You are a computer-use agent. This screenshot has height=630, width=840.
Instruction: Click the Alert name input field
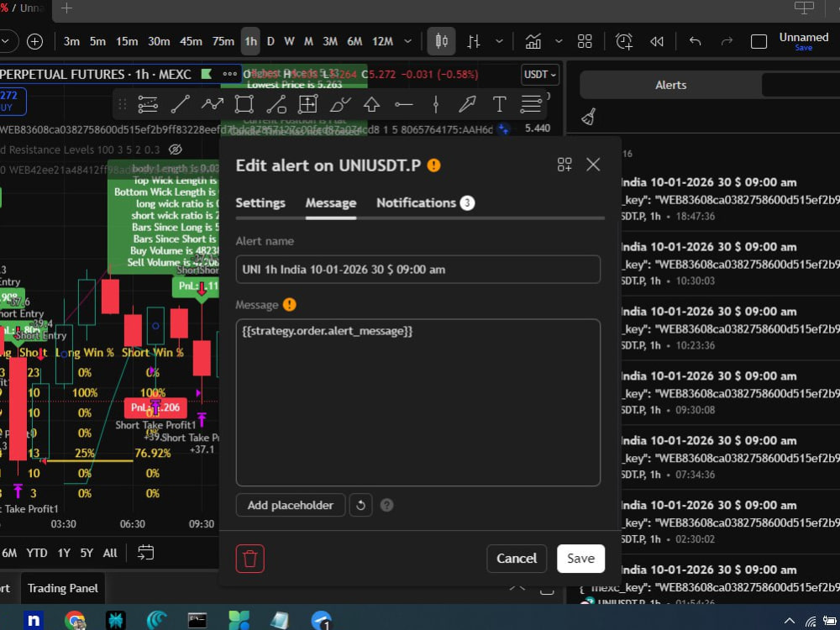(417, 270)
